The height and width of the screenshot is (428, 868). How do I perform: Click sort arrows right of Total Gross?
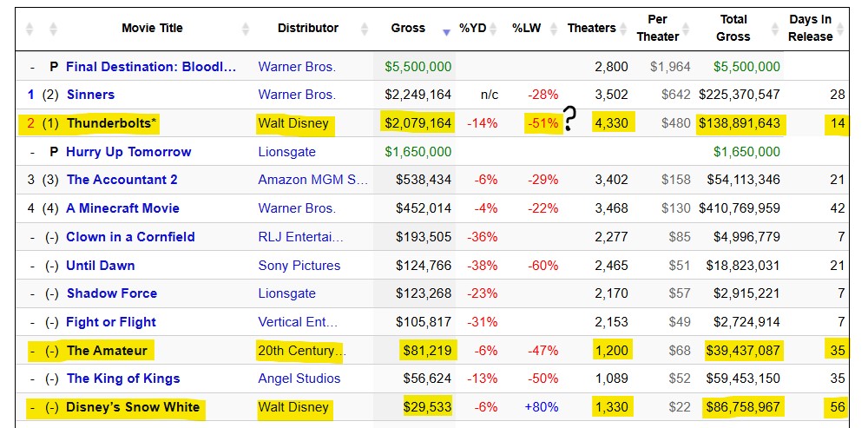[x=775, y=29]
